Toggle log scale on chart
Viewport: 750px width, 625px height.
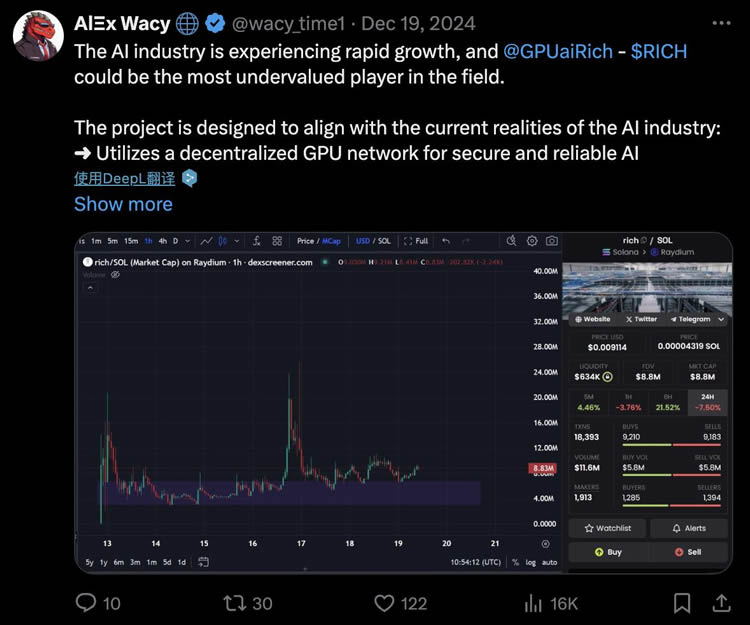coord(531,562)
